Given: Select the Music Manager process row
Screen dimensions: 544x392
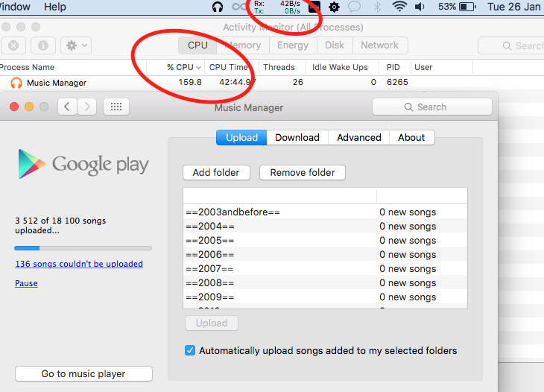Looking at the screenshot, I should pyautogui.click(x=272, y=83).
